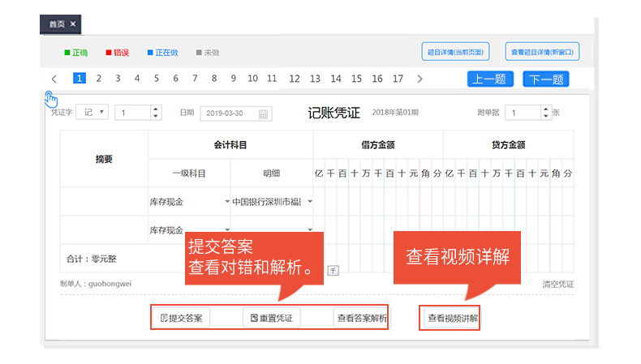This screenshot has width=641, height=364.
Task: Click the 2018年第01期 period text
Action: (x=395, y=113)
